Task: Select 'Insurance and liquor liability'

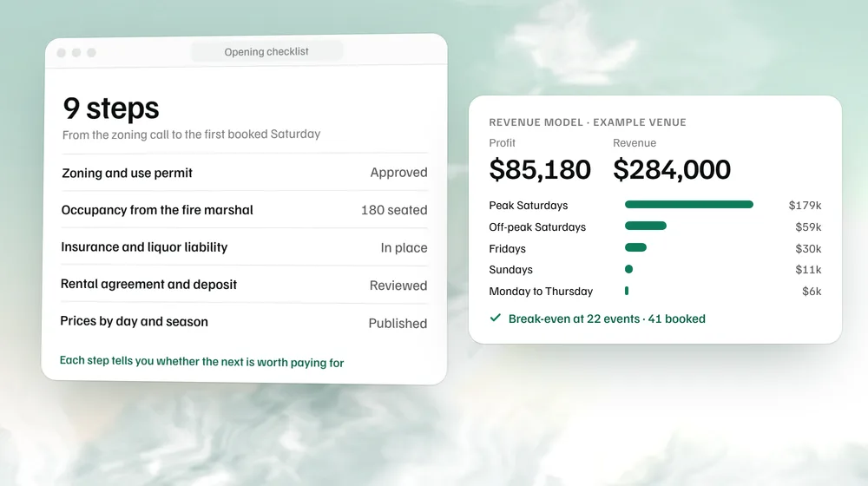Action: pos(144,246)
